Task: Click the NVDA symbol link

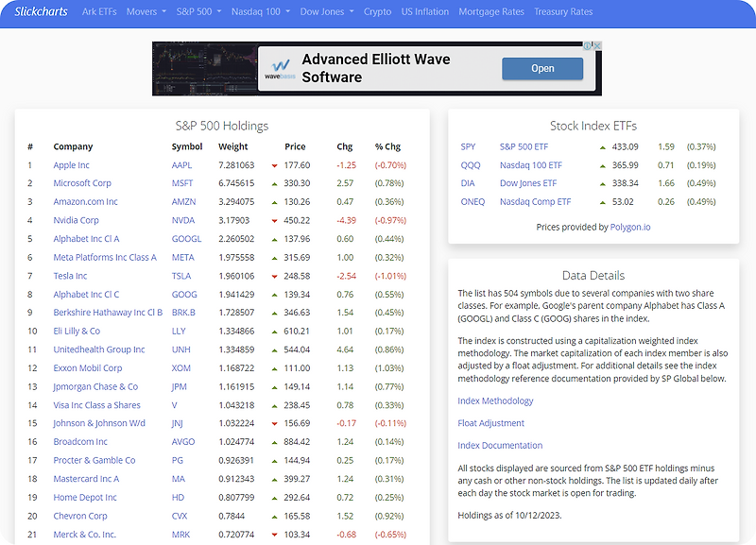Action: tap(183, 220)
